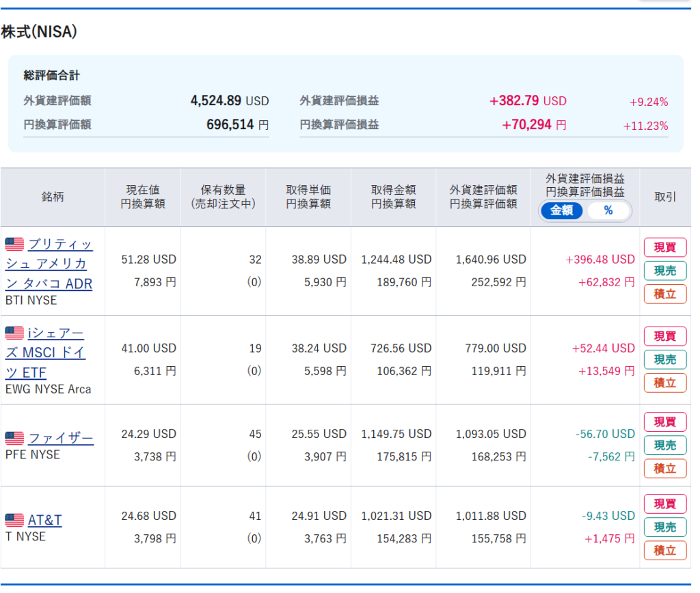700x593 pixels.
Task: Open ブリティッシュ アメリカン タバコ ADR stock page
Action: click(x=60, y=264)
